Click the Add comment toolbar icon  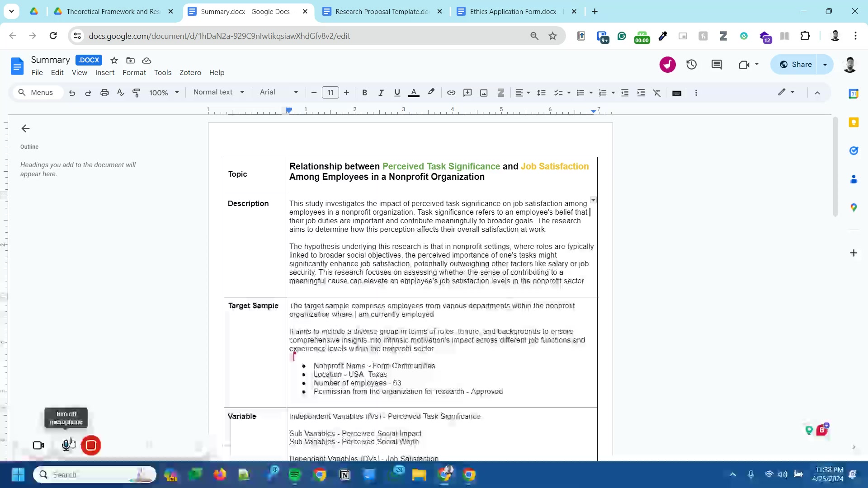point(467,93)
